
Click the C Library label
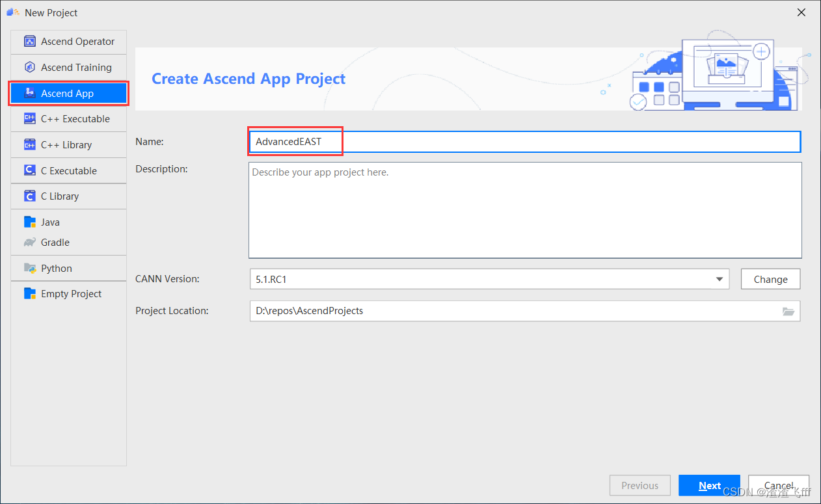tap(60, 196)
